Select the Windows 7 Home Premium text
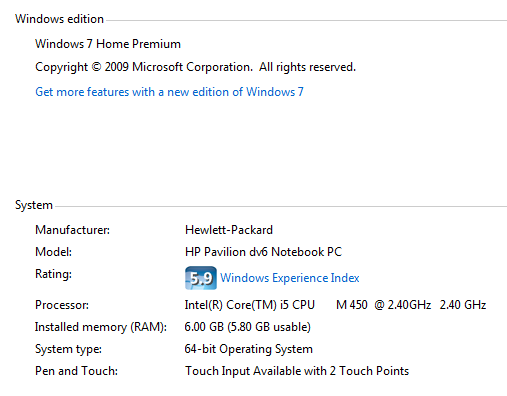Screen dimensions: 507x396 click(108, 44)
